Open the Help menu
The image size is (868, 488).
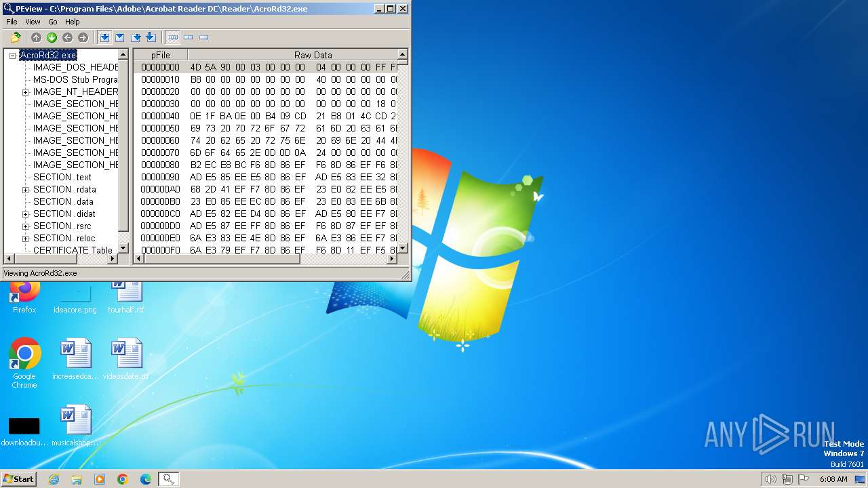72,22
